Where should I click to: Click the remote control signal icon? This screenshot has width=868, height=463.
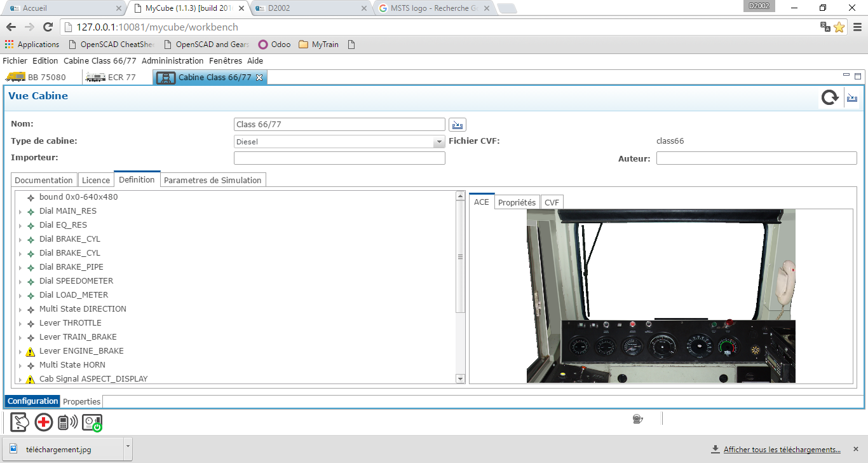(x=68, y=422)
